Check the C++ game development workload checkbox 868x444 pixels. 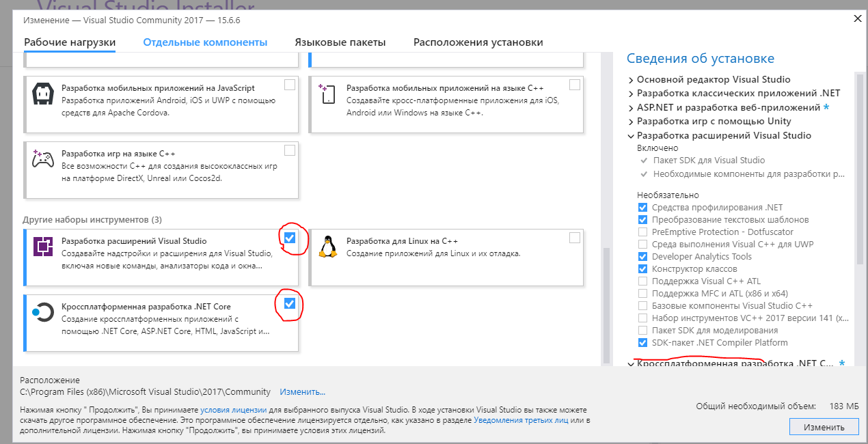tap(290, 150)
